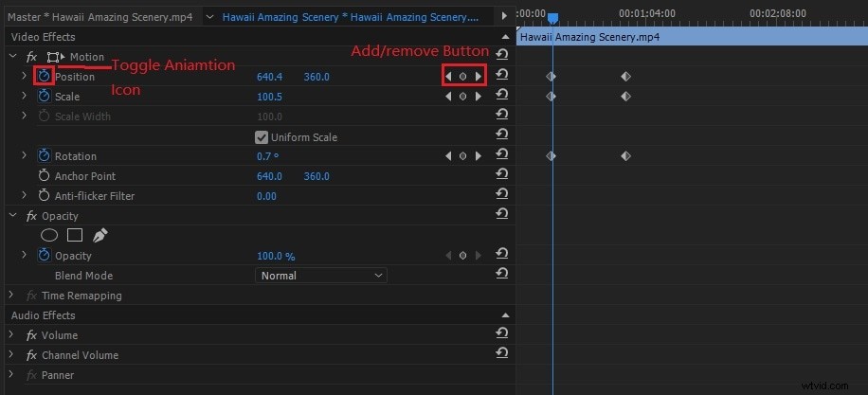The height and width of the screenshot is (395, 868).
Task: Reset the Position parameter
Action: pyautogui.click(x=502, y=74)
